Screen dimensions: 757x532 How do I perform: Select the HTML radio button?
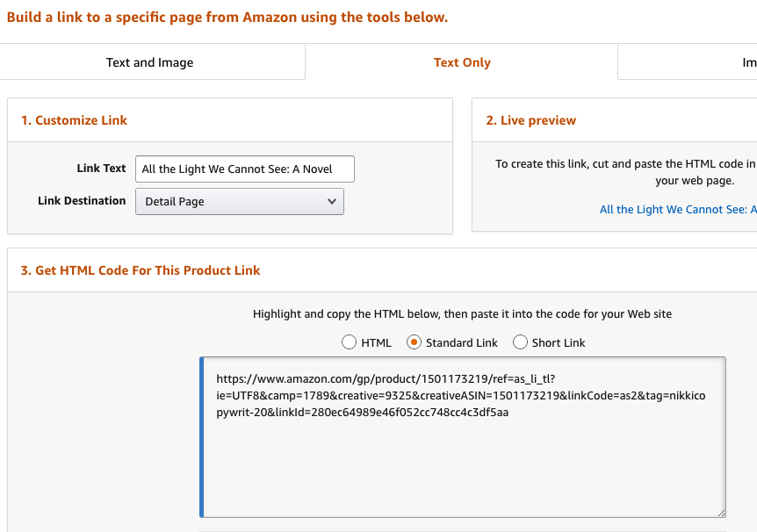pos(350,342)
